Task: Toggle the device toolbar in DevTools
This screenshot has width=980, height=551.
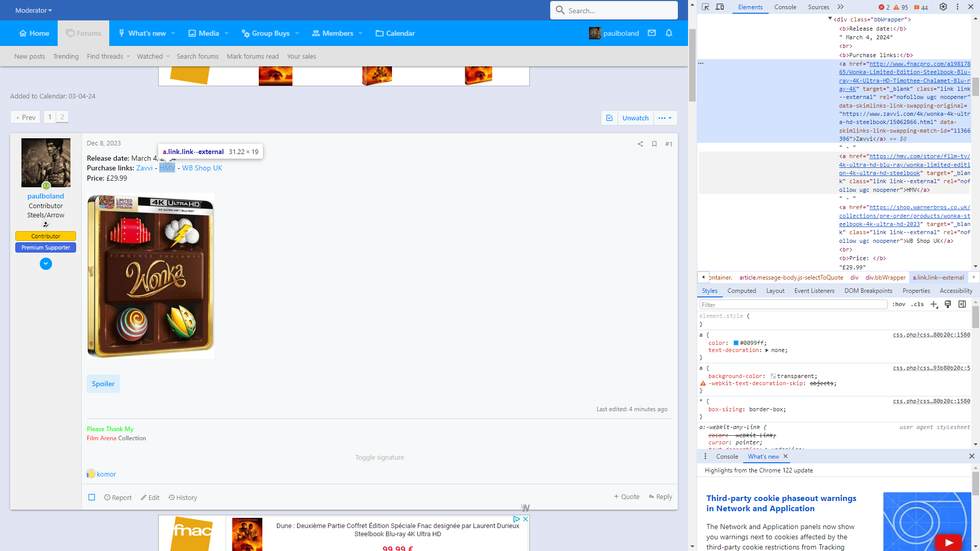Action: pyautogui.click(x=720, y=7)
